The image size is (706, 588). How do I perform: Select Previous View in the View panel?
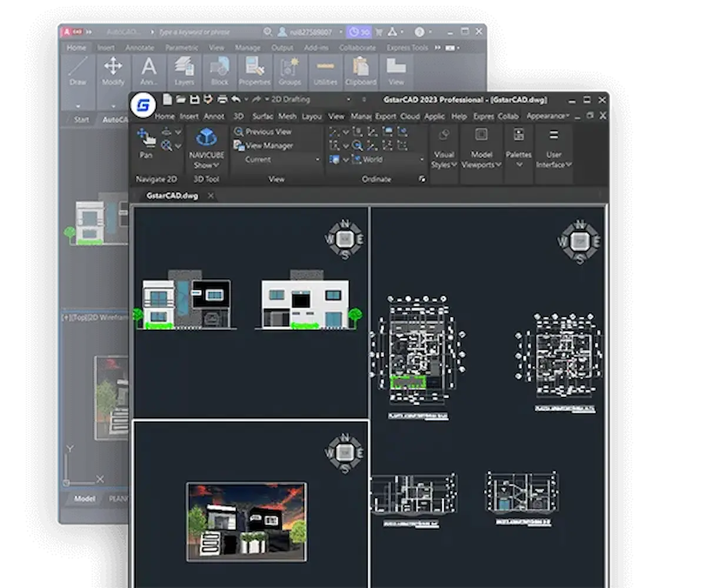click(x=268, y=132)
